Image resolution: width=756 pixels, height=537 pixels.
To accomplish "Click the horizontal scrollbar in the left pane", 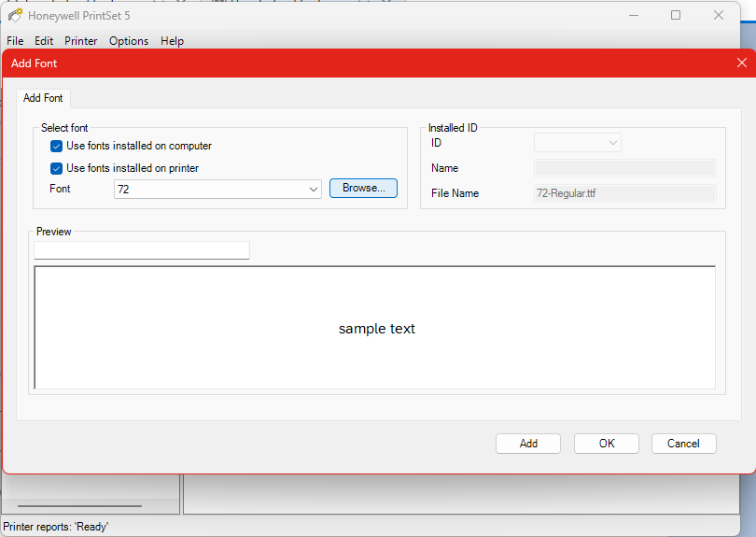I will pyautogui.click(x=79, y=506).
